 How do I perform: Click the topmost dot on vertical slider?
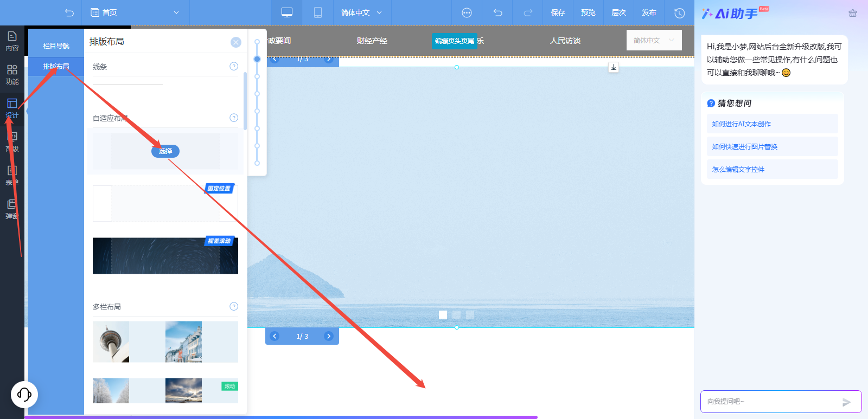(x=257, y=42)
